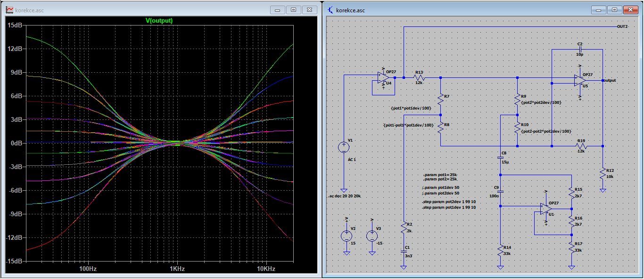Screen dimensions: 644x279
Task: Click the ;.param pot2dev 50 comment
Action: tap(441, 193)
